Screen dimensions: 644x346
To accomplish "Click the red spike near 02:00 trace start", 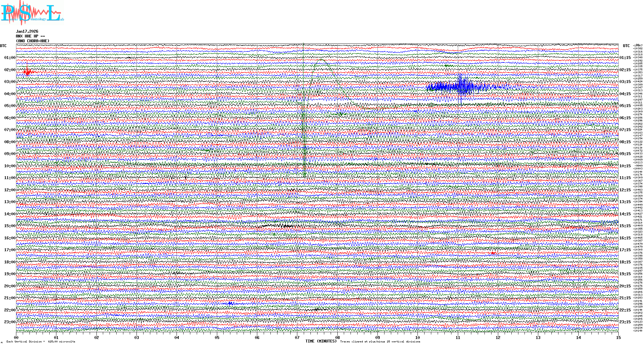I will click(x=28, y=72).
